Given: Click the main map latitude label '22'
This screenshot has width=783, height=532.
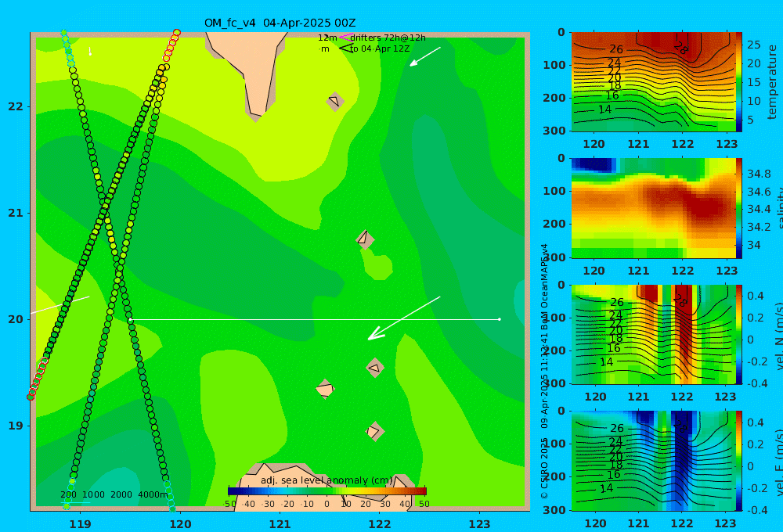Looking at the screenshot, I should click(x=16, y=106).
